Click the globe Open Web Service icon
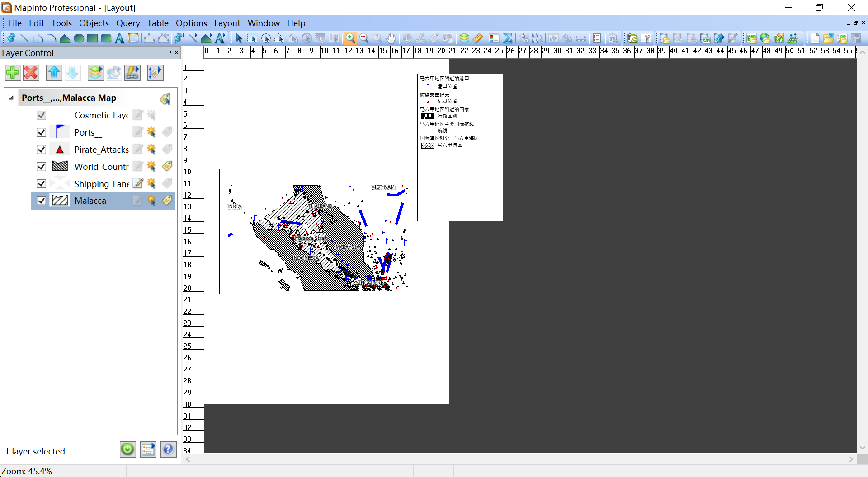868x477 pixels. tap(765, 38)
